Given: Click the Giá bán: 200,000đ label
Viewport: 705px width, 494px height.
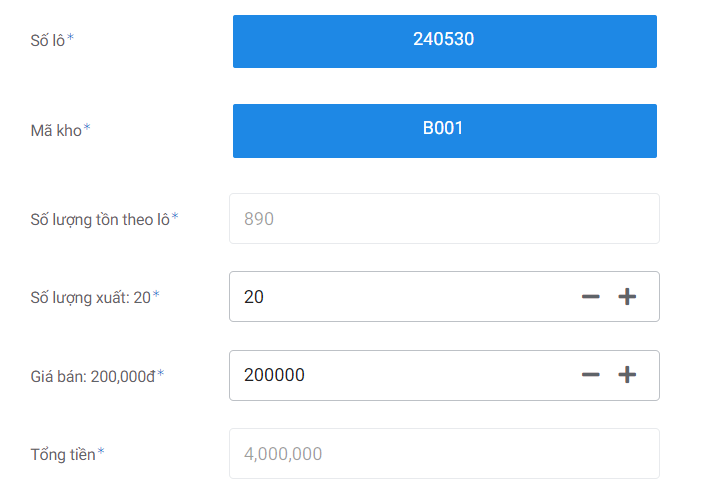Looking at the screenshot, I should (x=92, y=376).
